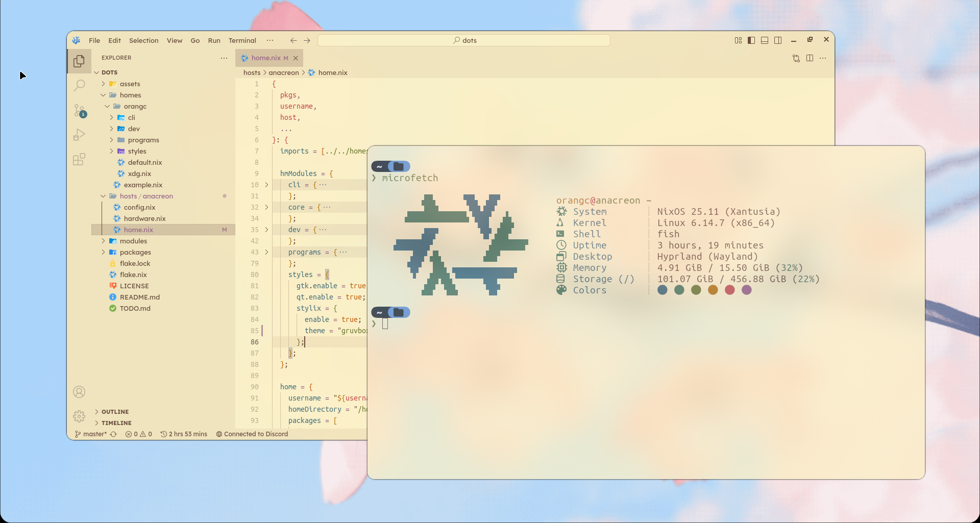
Task: Open Customize Layout icon in title bar
Action: [x=738, y=40]
